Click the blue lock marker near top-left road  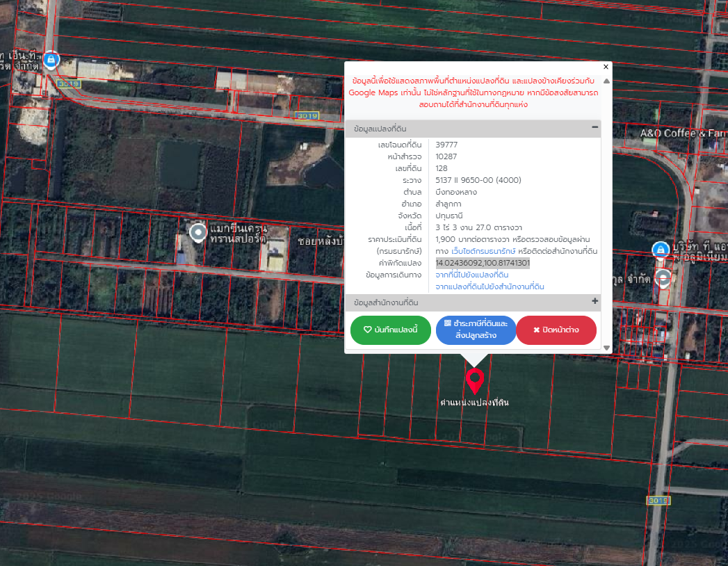pos(51,60)
